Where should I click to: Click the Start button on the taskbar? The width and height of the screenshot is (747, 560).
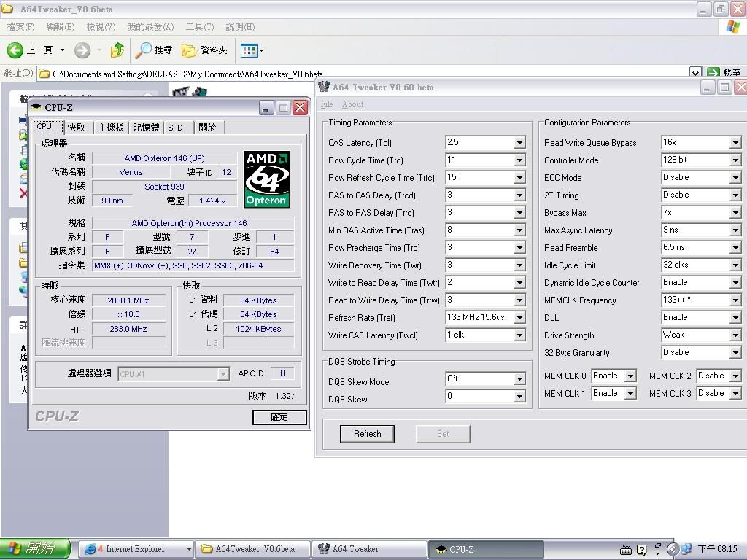tap(35, 549)
